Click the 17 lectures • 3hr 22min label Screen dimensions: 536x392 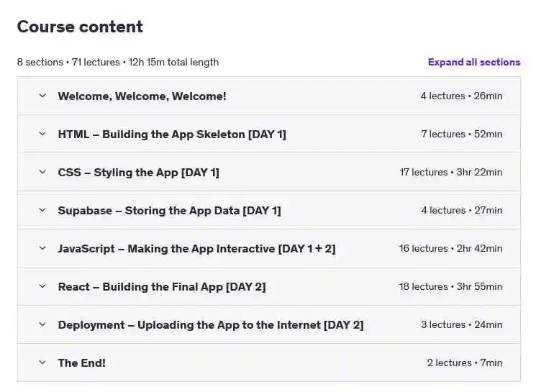[451, 172]
